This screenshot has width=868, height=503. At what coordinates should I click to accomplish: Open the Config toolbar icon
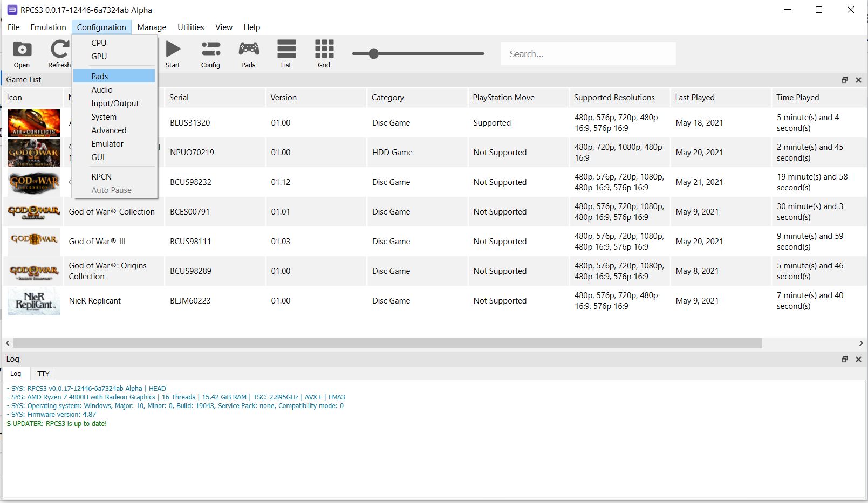210,53
